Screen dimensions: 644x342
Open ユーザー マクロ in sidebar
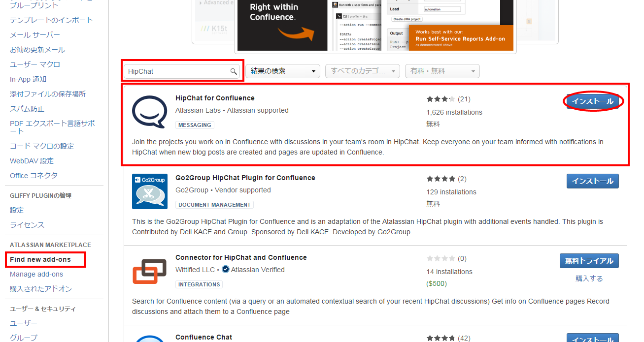click(x=35, y=64)
